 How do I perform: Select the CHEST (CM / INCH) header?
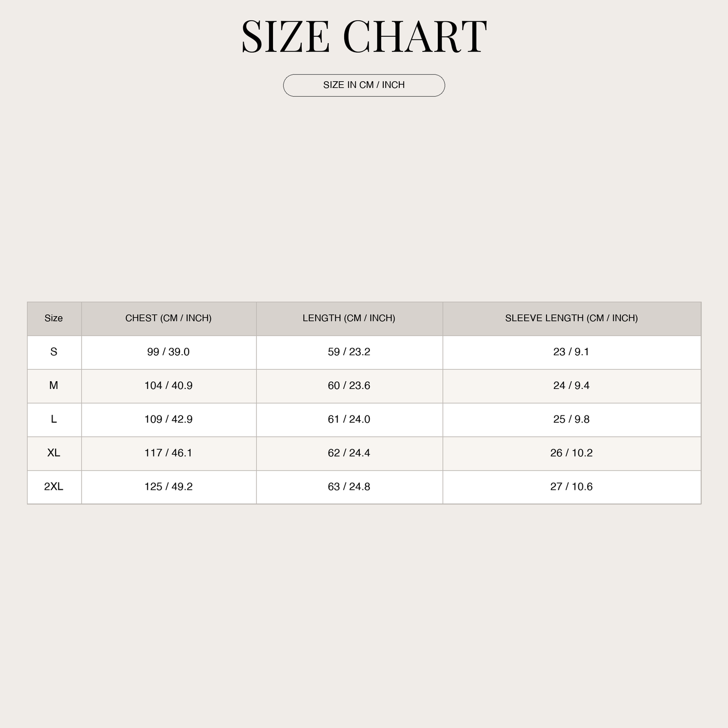click(x=168, y=318)
